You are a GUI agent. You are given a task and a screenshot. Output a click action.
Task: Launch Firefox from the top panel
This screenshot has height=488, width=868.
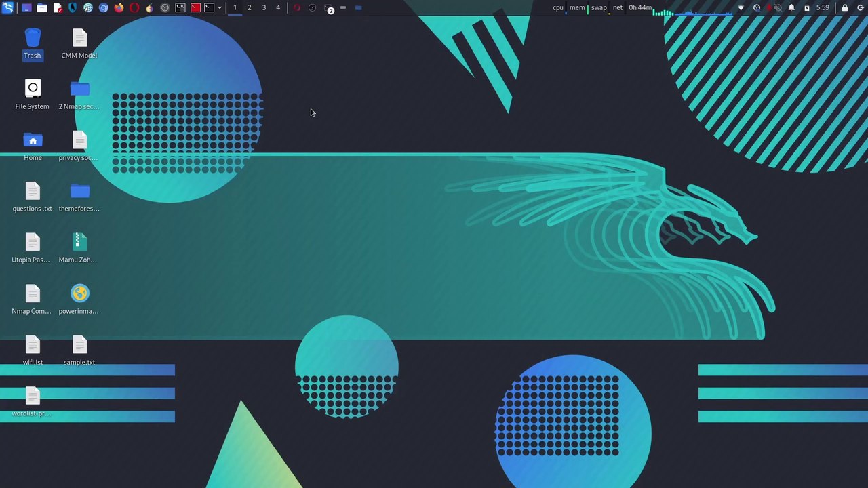coord(119,8)
